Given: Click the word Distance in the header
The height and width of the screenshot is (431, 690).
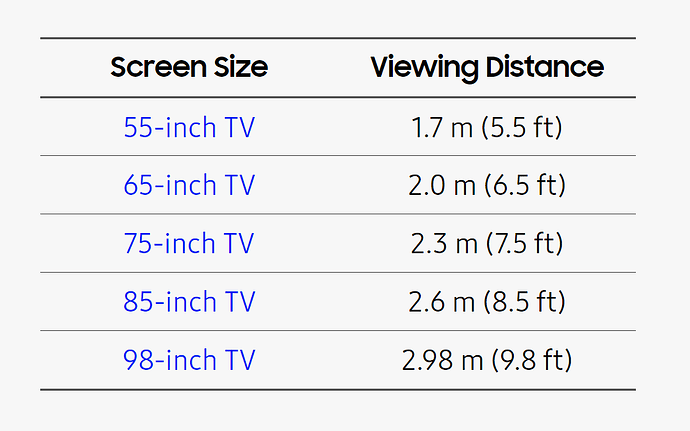Looking at the screenshot, I should tap(545, 67).
